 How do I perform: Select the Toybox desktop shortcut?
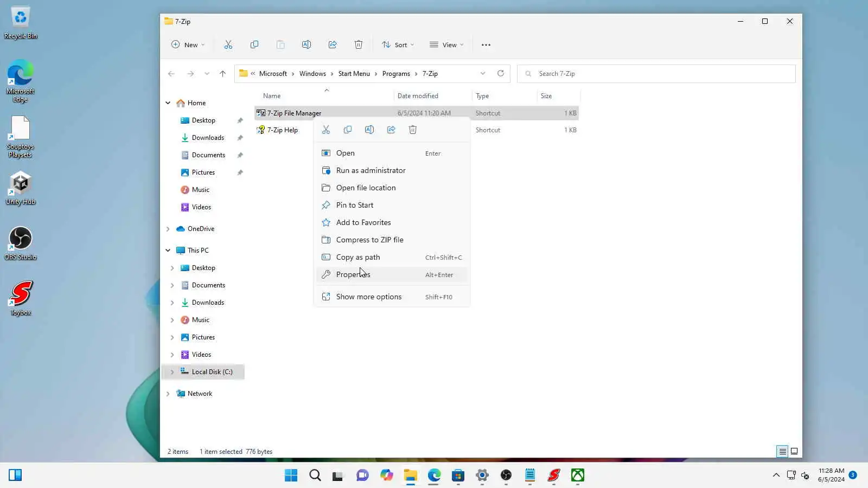click(x=21, y=299)
